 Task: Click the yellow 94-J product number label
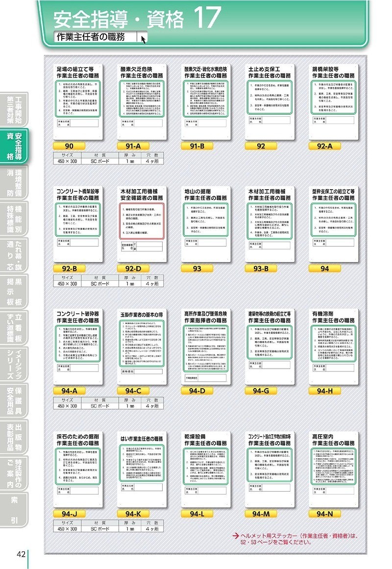point(69,514)
